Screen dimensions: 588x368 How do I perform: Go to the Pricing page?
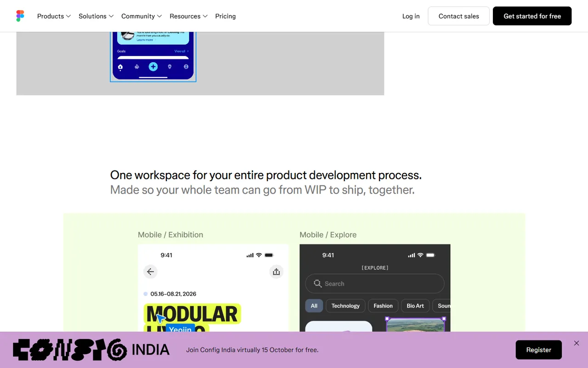[x=226, y=16]
